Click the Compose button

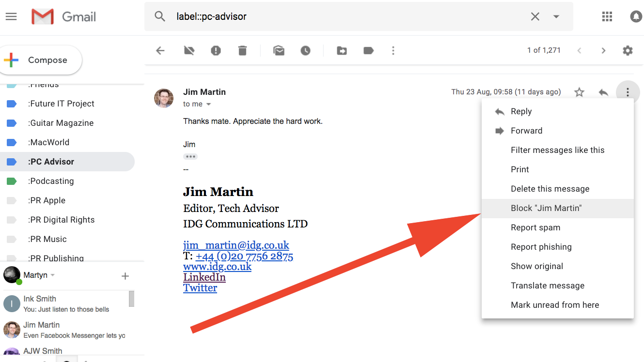click(x=41, y=60)
